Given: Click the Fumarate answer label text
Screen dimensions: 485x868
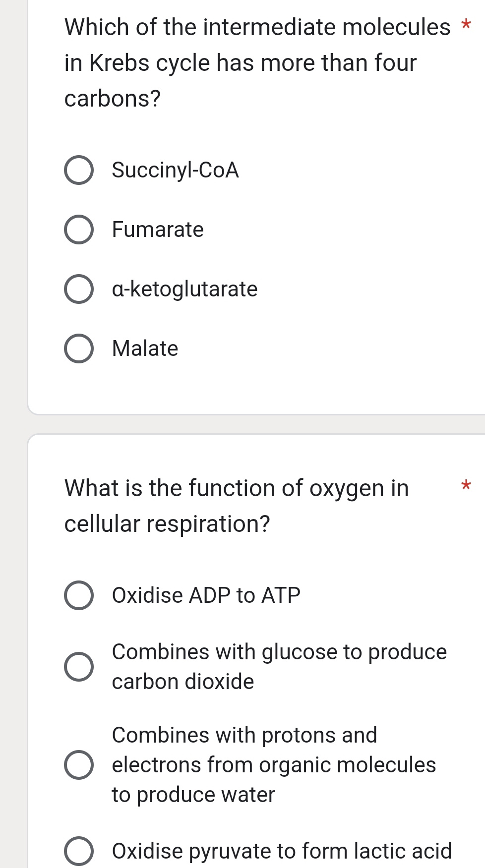Looking at the screenshot, I should click(157, 230).
